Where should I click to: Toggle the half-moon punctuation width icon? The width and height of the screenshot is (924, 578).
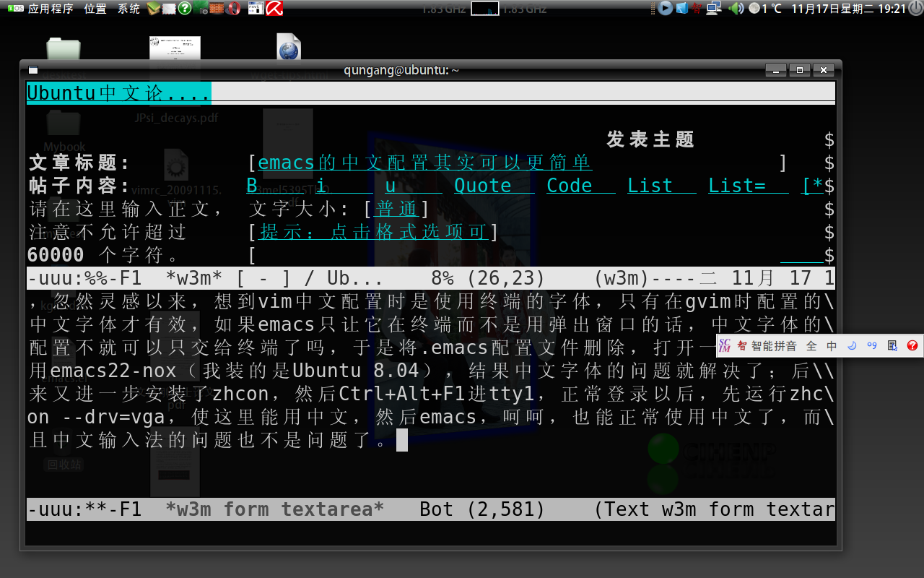coord(852,346)
